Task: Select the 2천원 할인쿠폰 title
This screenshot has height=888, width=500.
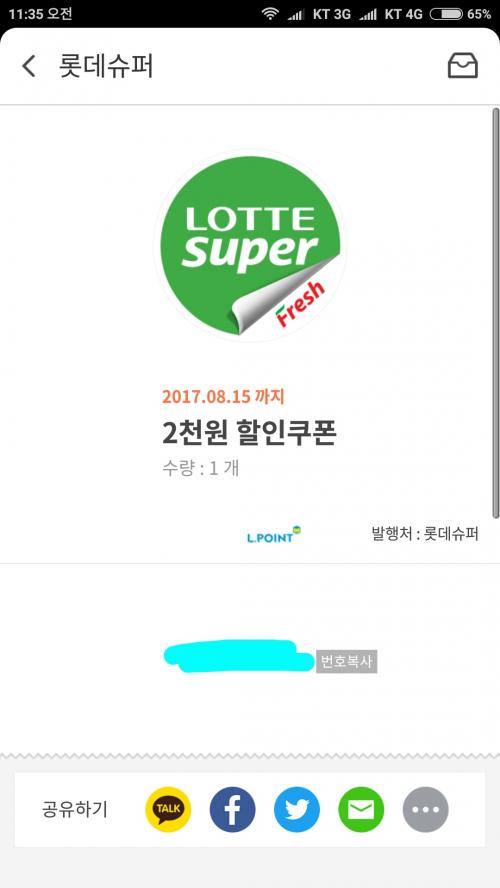Action: [x=249, y=434]
